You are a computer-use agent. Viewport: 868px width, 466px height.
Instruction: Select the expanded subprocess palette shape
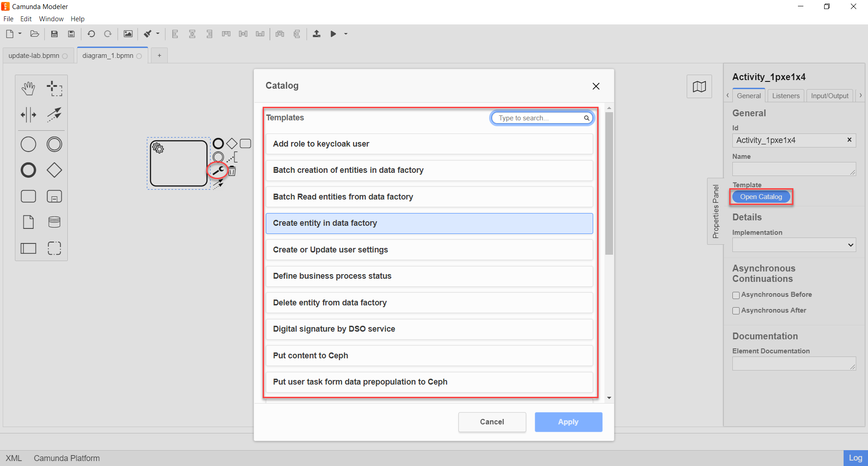pyautogui.click(x=54, y=196)
